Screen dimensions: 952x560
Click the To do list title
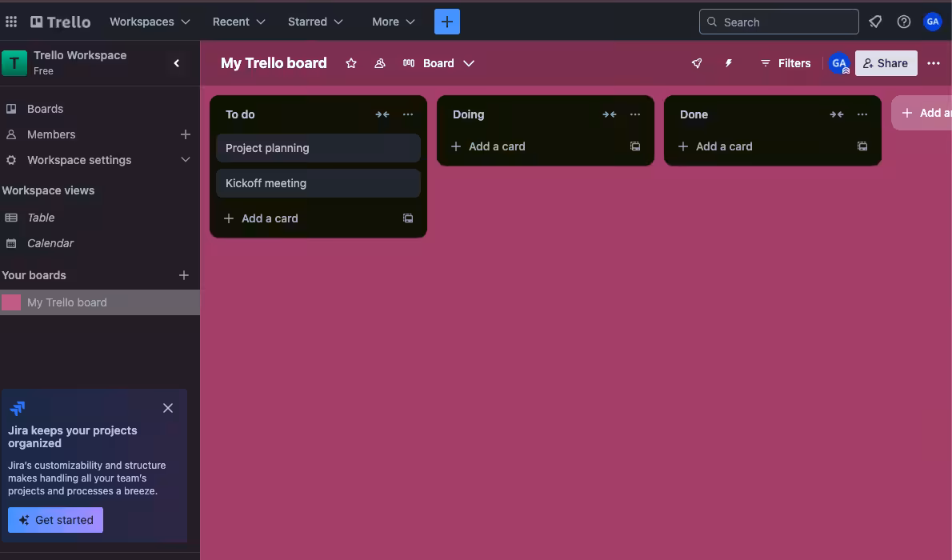tap(241, 114)
